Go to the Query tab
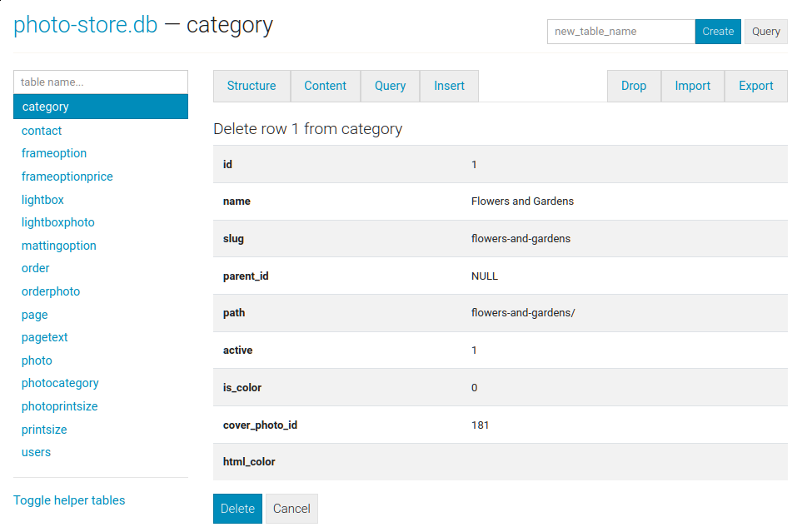The image size is (812, 532). pos(390,86)
